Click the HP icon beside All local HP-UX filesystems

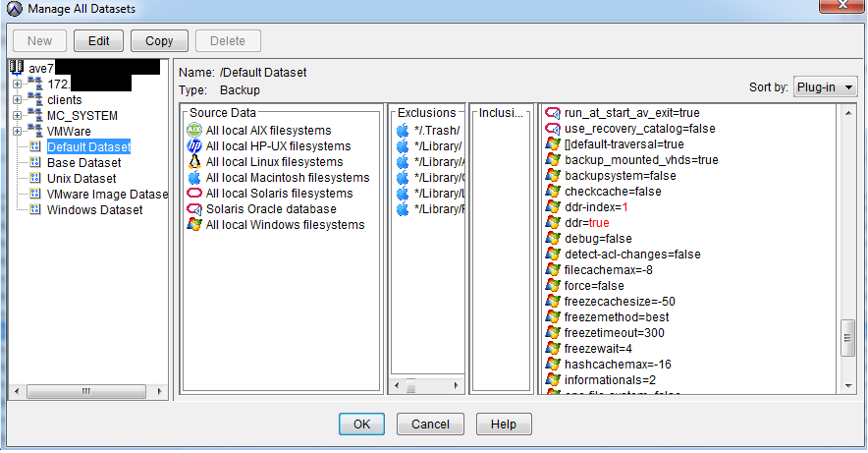[194, 146]
